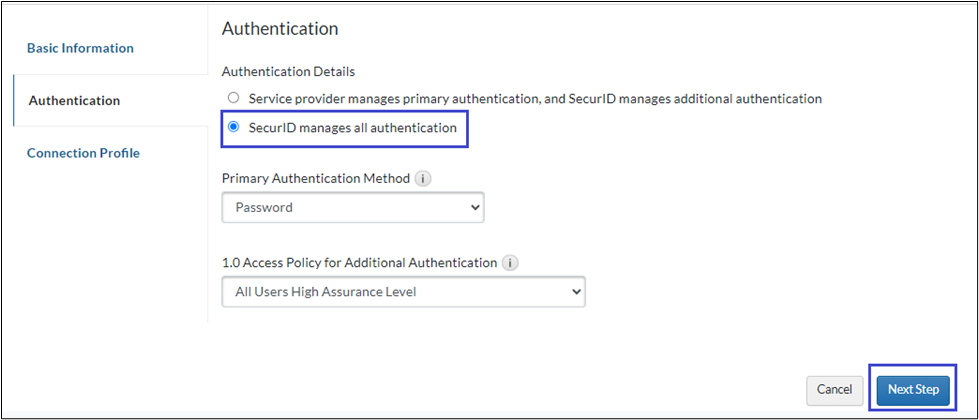
Task: Select the Authentication tab in the sidebar
Action: [74, 100]
